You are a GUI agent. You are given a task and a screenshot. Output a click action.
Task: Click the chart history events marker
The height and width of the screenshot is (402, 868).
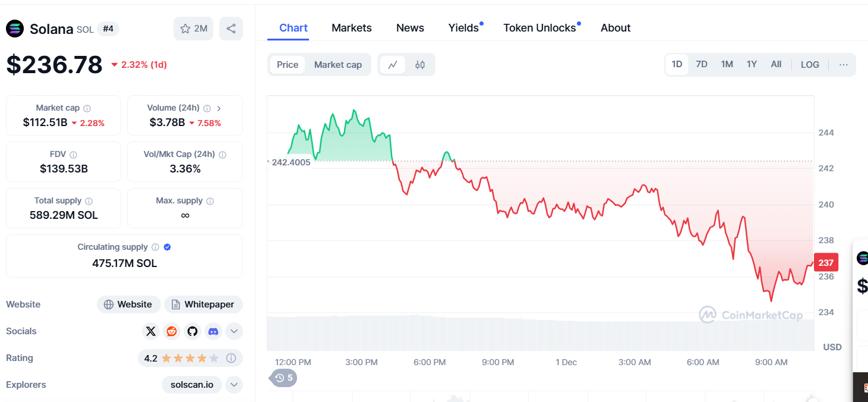coord(284,378)
